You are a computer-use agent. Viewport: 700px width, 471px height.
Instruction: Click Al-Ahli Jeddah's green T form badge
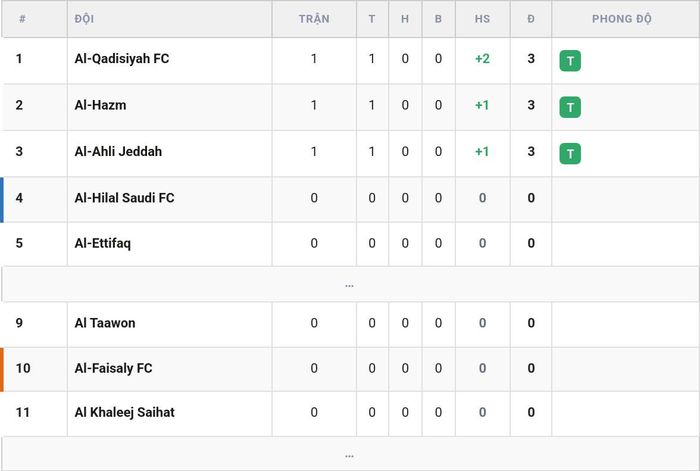pyautogui.click(x=570, y=154)
